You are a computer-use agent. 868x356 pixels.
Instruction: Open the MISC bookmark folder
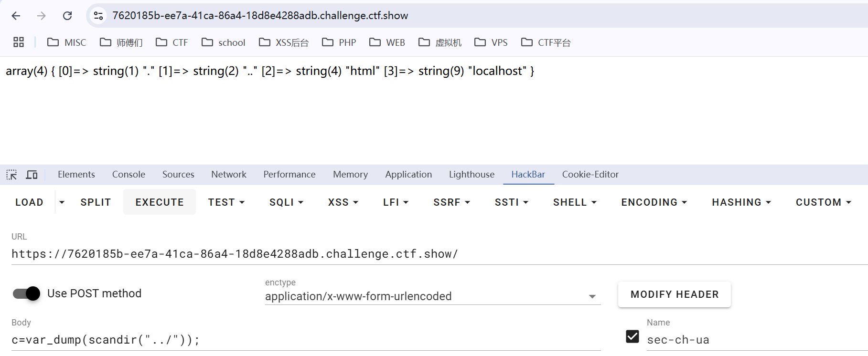click(x=67, y=42)
